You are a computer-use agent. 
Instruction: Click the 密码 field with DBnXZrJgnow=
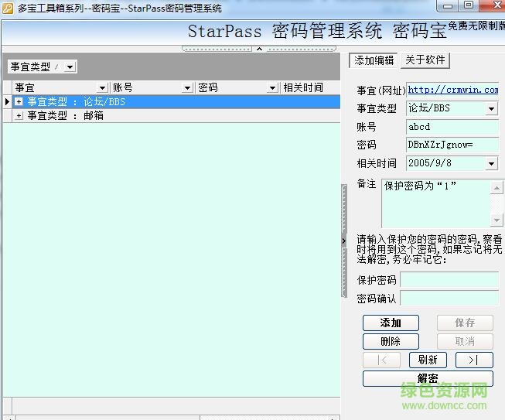[452, 145]
